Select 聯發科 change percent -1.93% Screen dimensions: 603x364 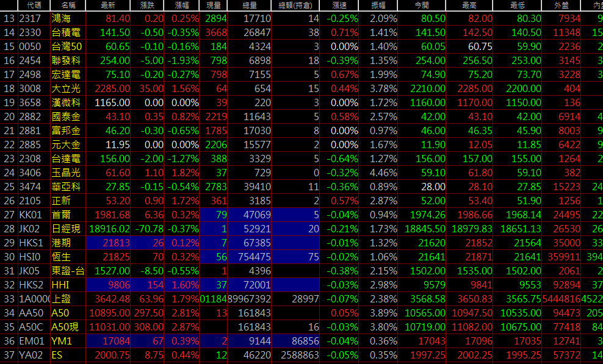tap(184, 61)
